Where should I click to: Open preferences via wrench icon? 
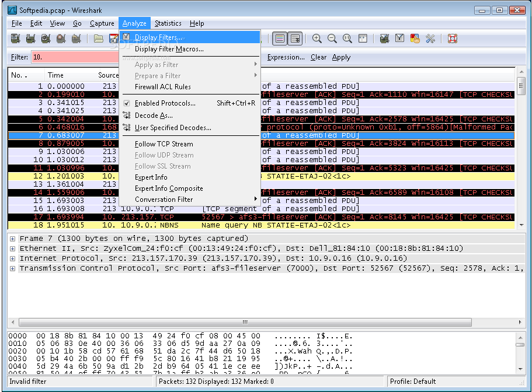[x=430, y=38]
